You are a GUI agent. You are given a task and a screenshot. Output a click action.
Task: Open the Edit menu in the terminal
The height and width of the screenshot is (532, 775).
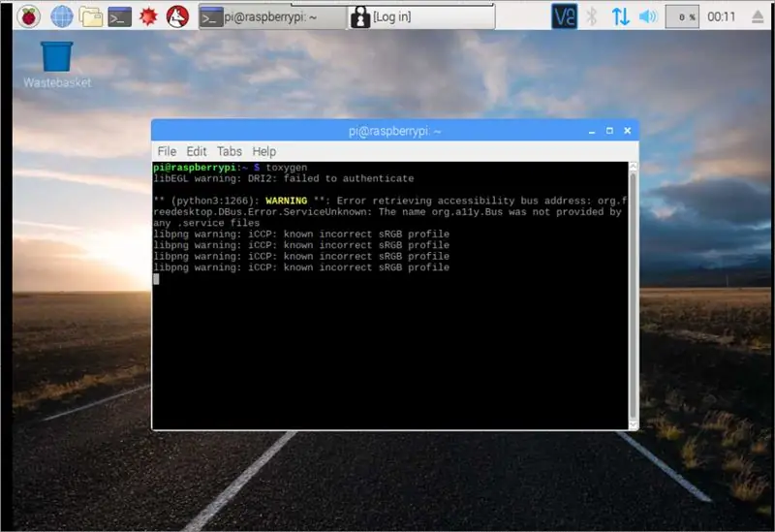click(x=197, y=151)
